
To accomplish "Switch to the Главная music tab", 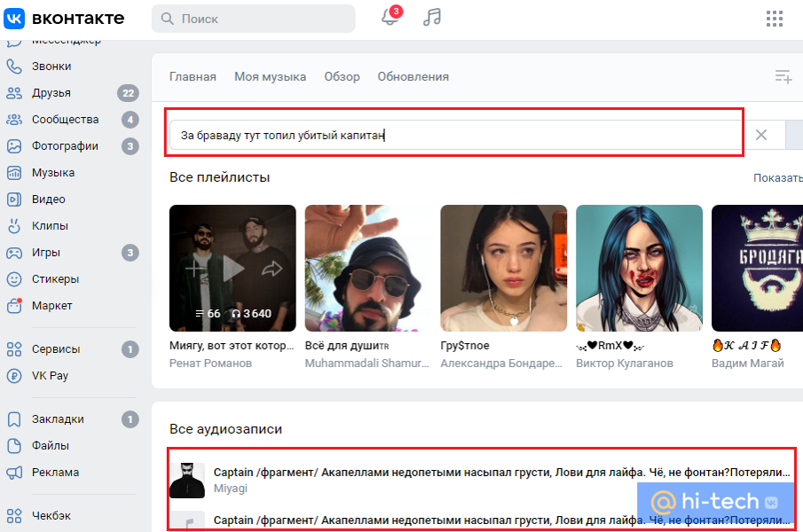I will tap(193, 77).
